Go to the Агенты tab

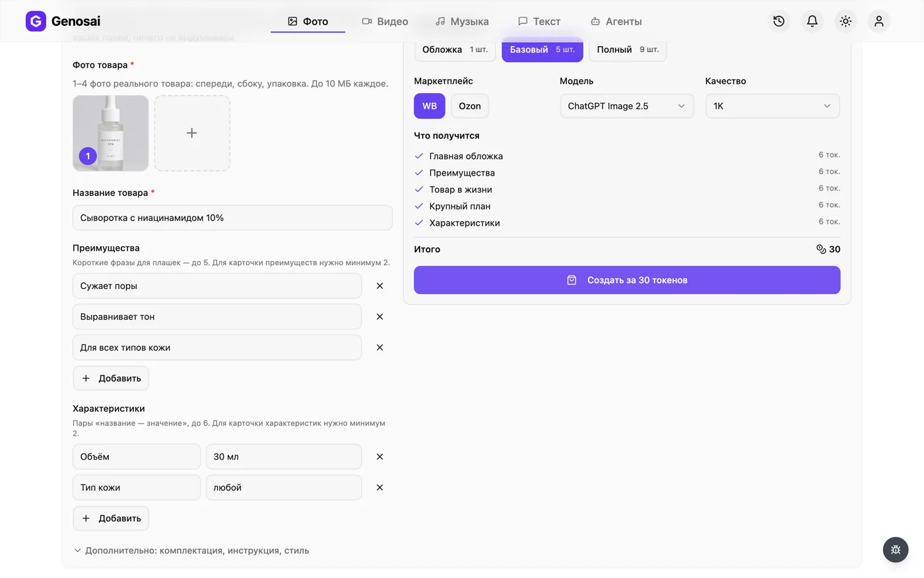click(x=616, y=22)
